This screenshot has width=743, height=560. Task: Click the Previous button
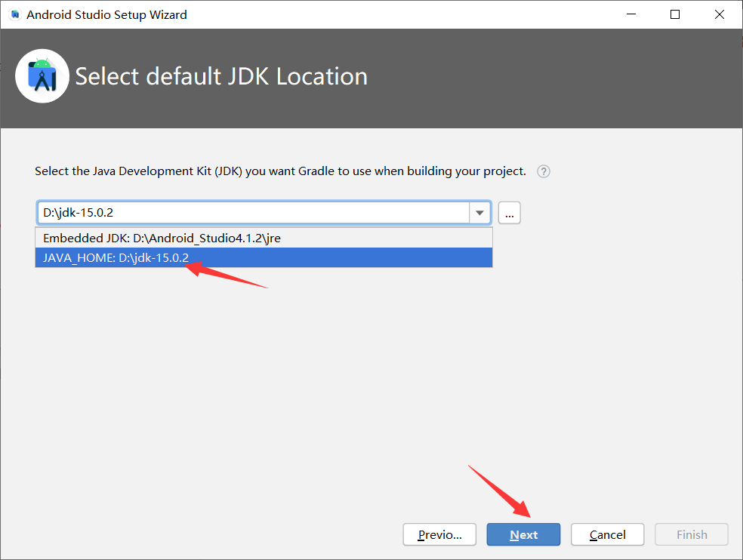[x=439, y=534]
